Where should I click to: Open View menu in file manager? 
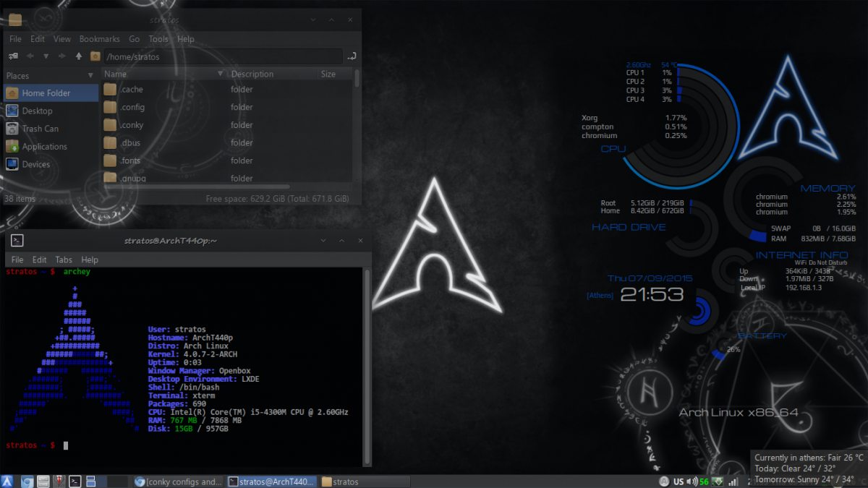(x=62, y=39)
